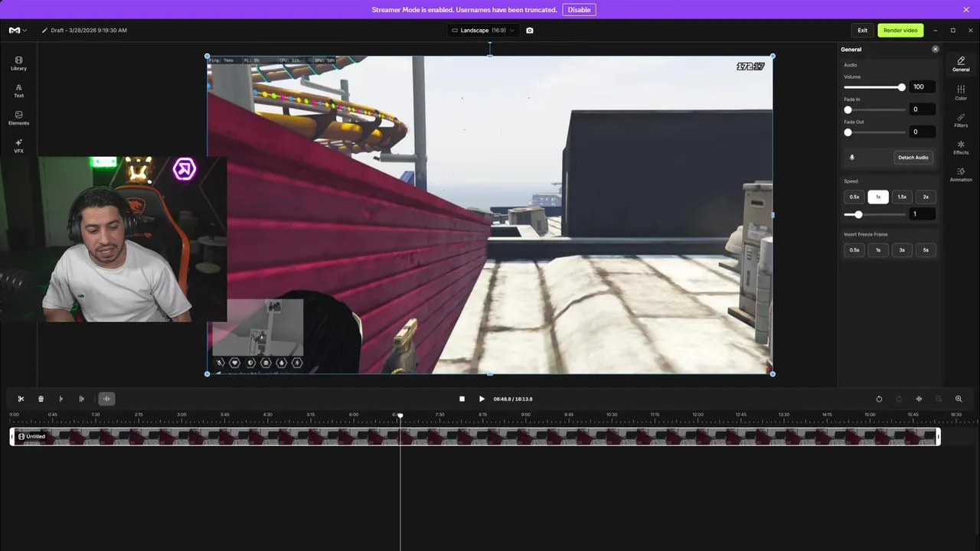Dismiss the Streamer Mode banner

(x=966, y=10)
